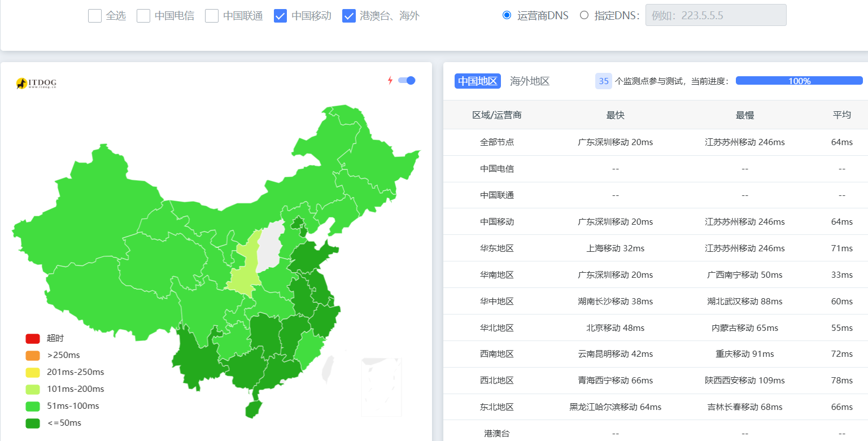
Task: Click the 中国移动 table row label
Action: point(497,222)
